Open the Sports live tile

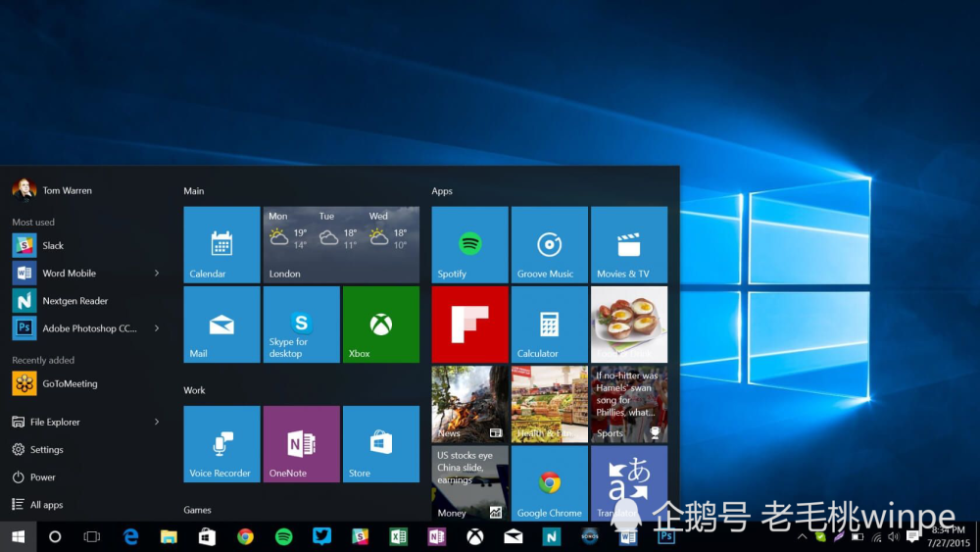629,405
